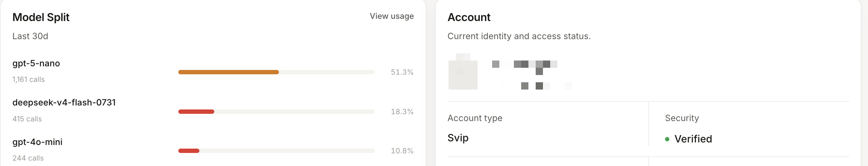
Task: Click the green Verified status dot
Action: click(667, 139)
